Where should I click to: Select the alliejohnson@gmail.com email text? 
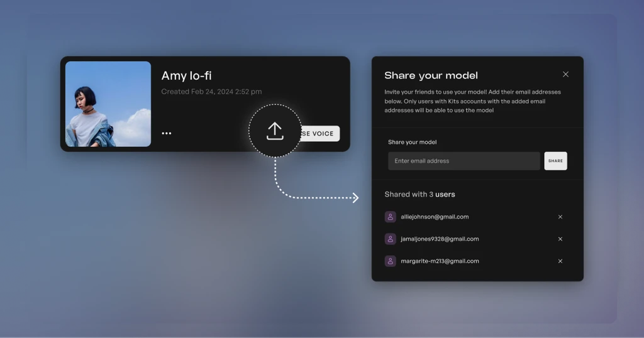[435, 217]
